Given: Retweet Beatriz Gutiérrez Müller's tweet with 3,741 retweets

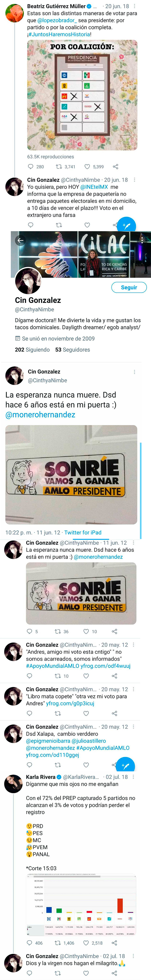Looking at the screenshot, I should (59, 167).
